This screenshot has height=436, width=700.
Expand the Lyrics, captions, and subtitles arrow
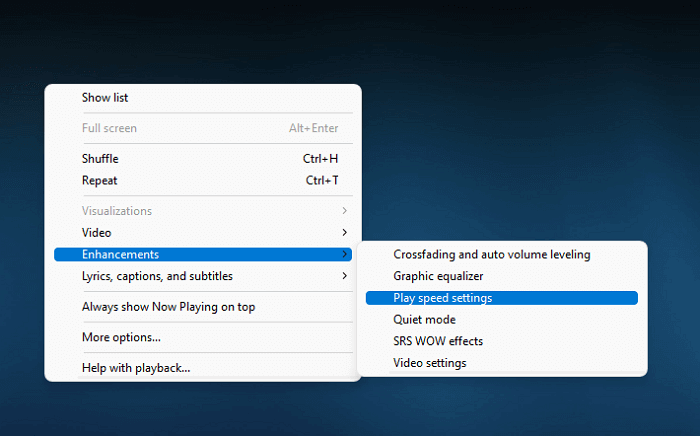point(345,276)
